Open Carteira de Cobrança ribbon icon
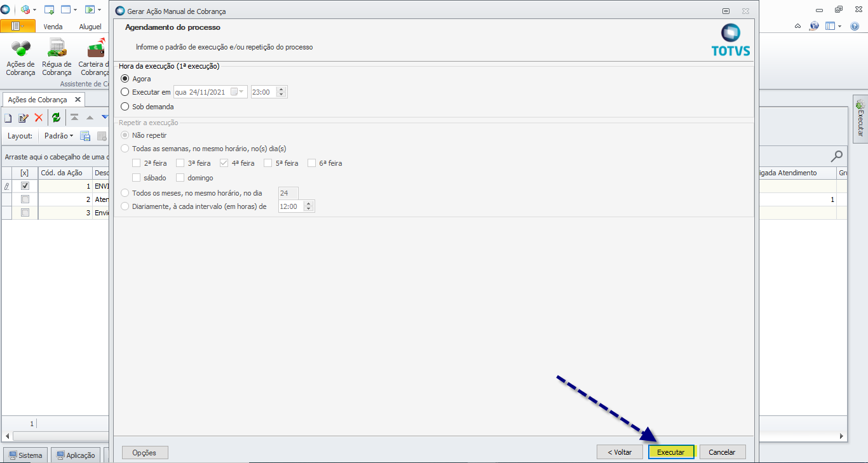This screenshot has width=868, height=463. pyautogui.click(x=94, y=57)
